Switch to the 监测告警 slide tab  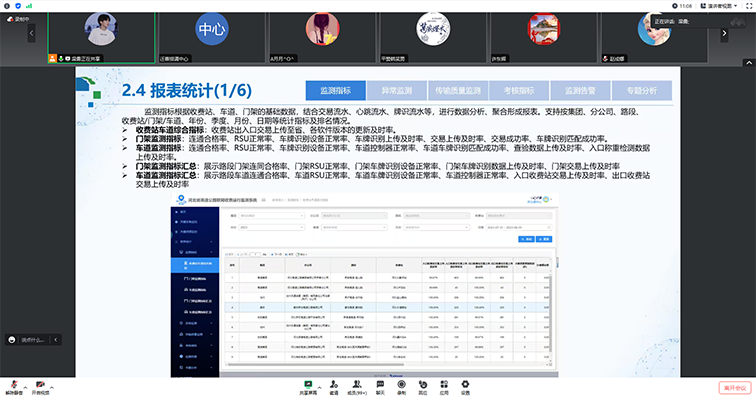tap(580, 90)
